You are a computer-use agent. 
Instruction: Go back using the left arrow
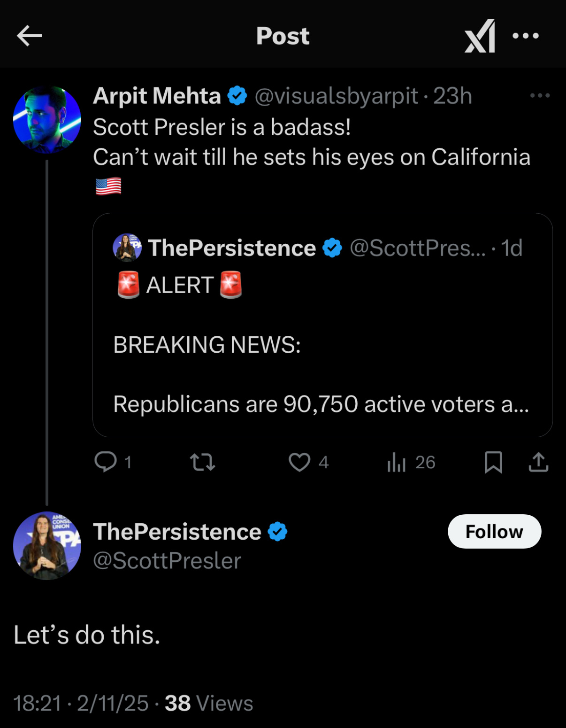coord(29,36)
